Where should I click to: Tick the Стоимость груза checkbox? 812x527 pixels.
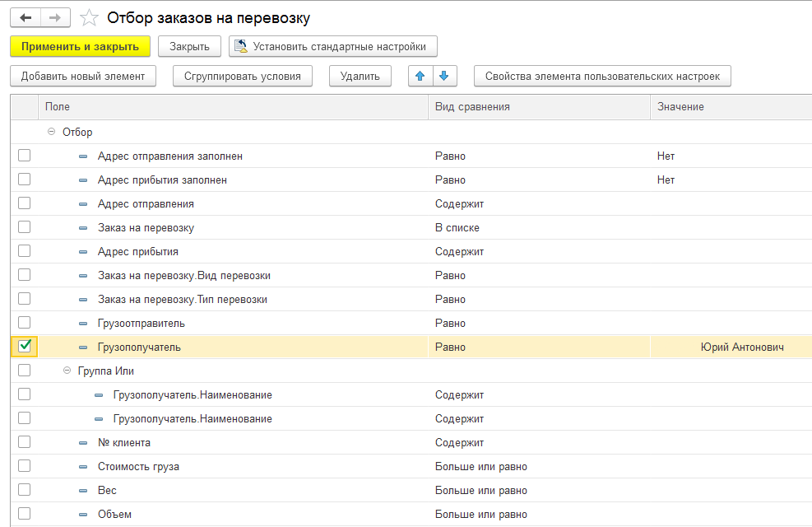(x=25, y=466)
